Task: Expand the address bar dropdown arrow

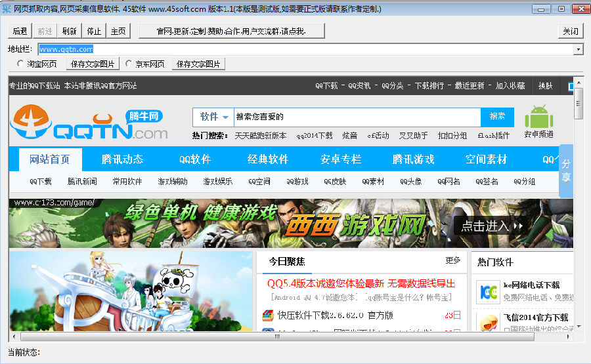Action: 578,49
